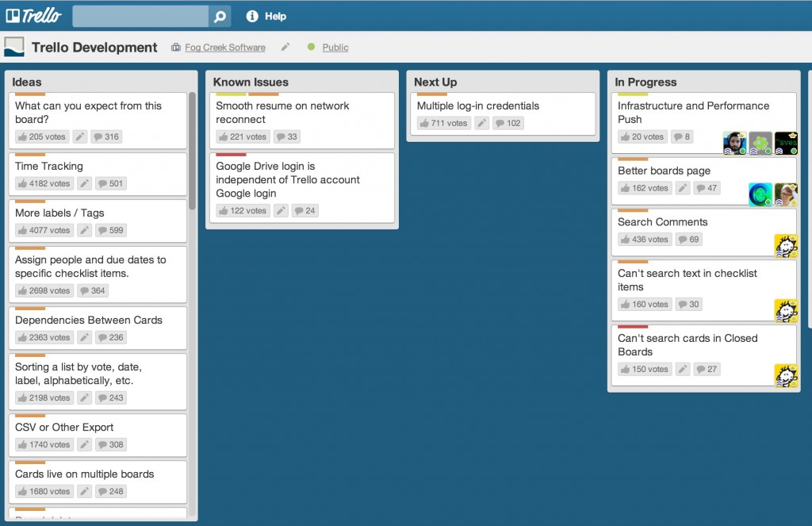
Task: Click the pencil icon beside Fog Creek Software
Action: [x=285, y=47]
